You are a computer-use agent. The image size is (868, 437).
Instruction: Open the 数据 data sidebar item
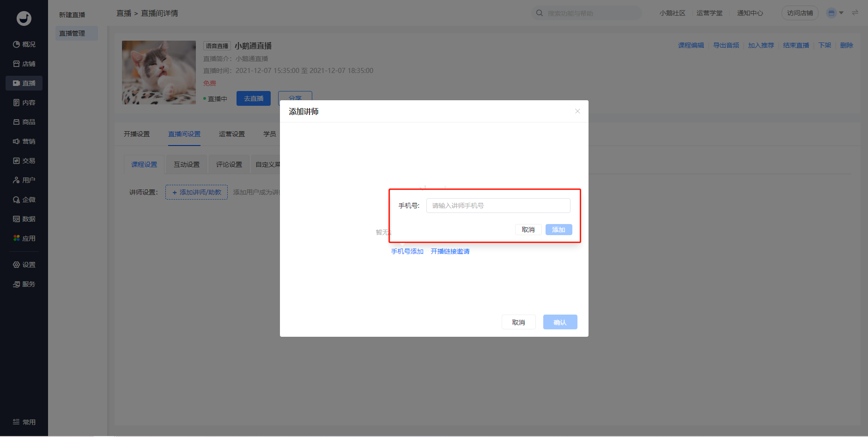[x=24, y=219]
